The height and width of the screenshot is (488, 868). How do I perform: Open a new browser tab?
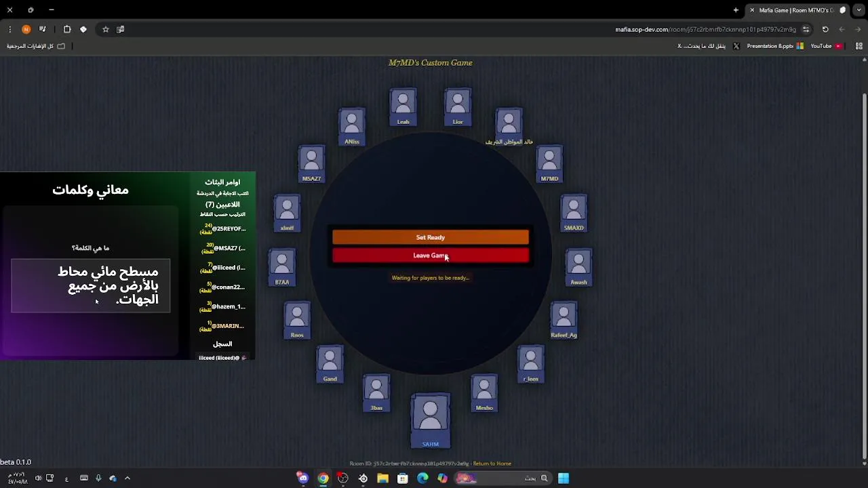click(x=736, y=10)
